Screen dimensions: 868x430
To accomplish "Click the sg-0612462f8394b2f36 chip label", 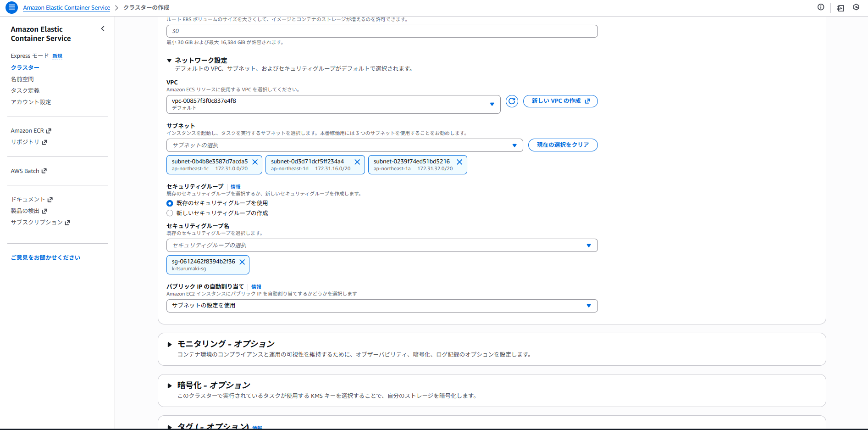I will click(204, 262).
